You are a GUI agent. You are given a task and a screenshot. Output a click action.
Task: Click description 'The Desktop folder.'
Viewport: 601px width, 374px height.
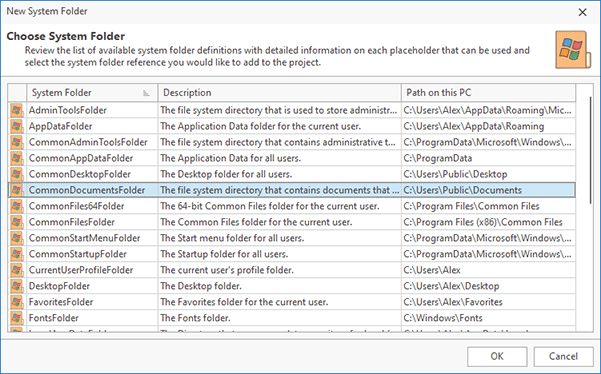tap(201, 286)
